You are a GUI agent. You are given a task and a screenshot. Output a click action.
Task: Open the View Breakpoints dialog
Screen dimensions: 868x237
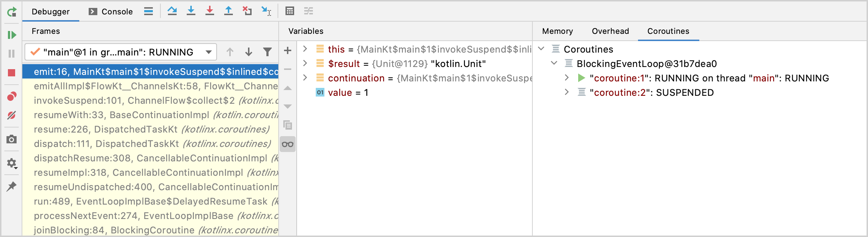[x=12, y=97]
